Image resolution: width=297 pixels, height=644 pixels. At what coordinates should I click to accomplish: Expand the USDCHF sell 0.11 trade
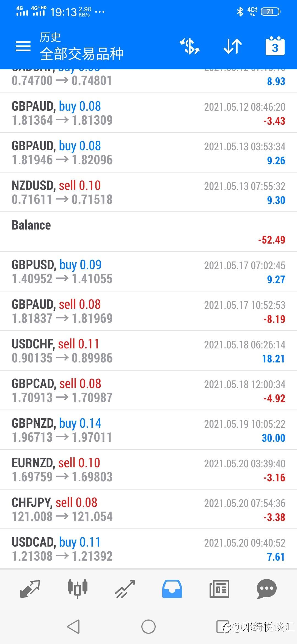[148, 351]
